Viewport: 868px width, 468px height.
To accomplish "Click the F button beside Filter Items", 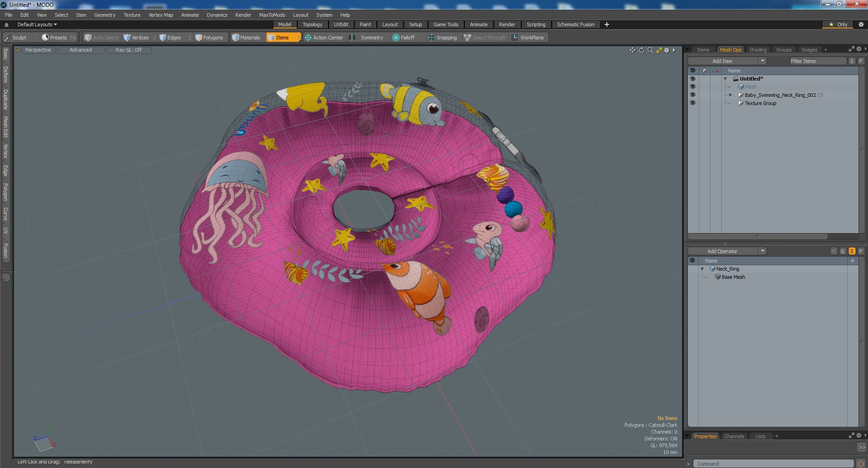I will point(861,61).
